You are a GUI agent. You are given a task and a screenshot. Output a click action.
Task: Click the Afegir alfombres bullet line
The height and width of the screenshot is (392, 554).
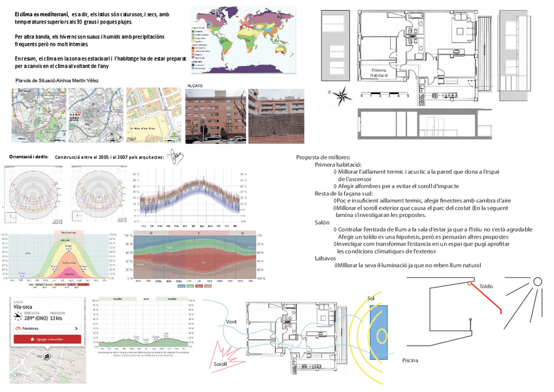pyautogui.click(x=397, y=186)
